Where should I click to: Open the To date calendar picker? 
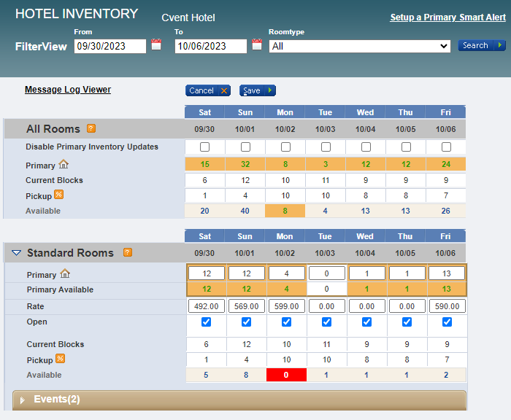(x=257, y=45)
